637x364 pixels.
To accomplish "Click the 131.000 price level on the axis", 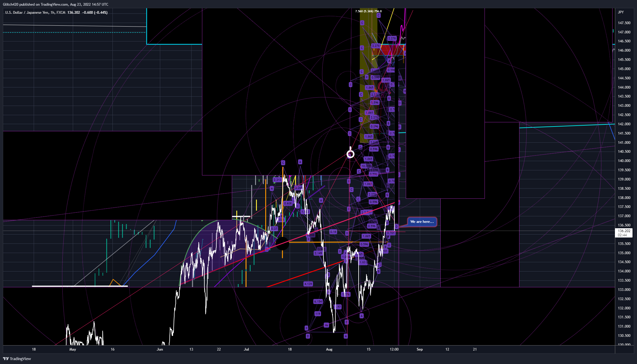I will point(624,326).
